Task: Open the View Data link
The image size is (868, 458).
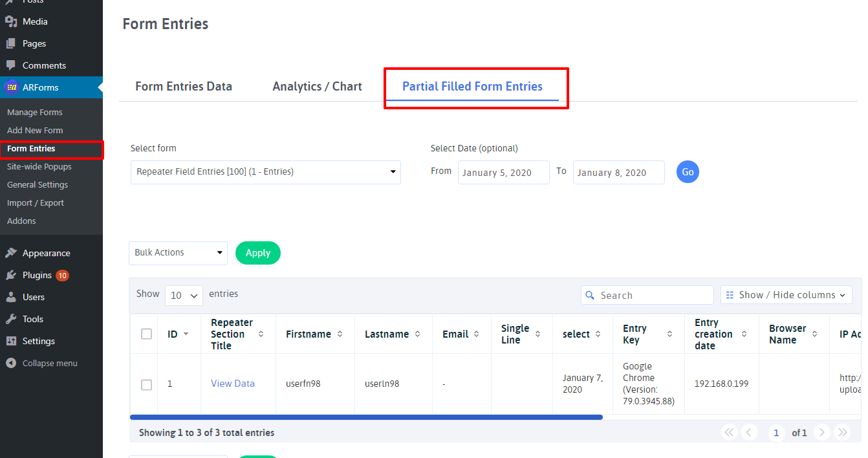Action: tap(233, 384)
